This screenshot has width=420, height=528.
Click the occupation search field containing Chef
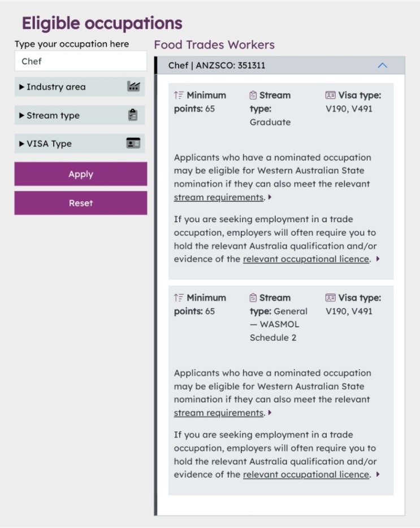click(x=81, y=61)
